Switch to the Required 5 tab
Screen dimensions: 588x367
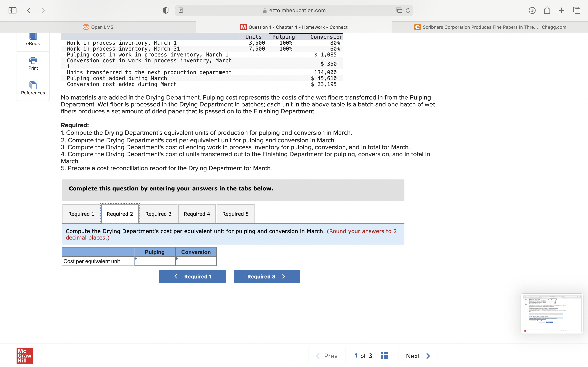(x=235, y=214)
